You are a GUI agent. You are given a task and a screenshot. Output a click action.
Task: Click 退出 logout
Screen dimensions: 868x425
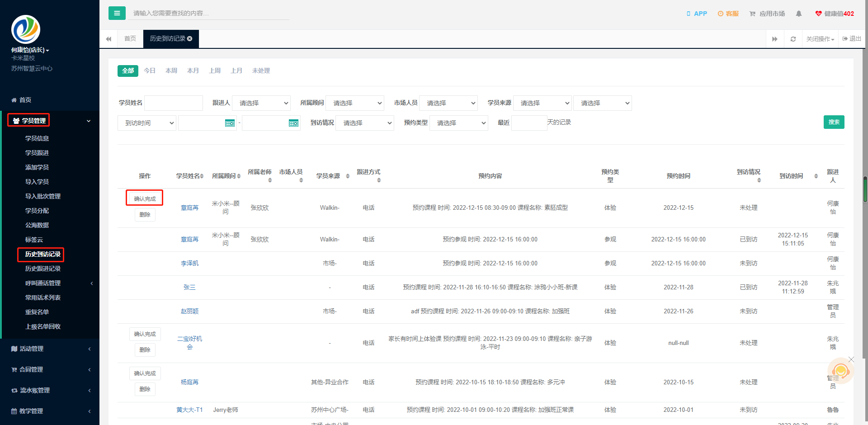point(852,39)
